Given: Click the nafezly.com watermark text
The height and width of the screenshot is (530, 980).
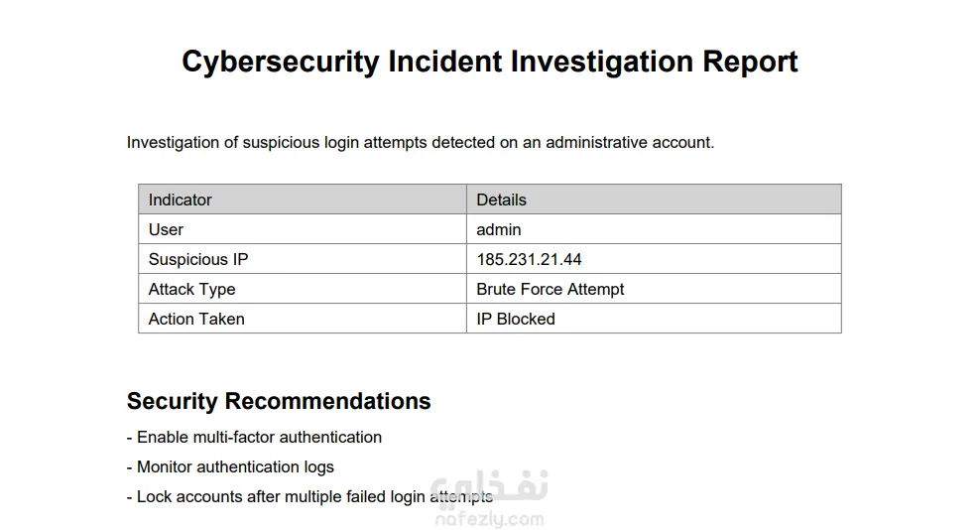Looking at the screenshot, I should pos(489,519).
